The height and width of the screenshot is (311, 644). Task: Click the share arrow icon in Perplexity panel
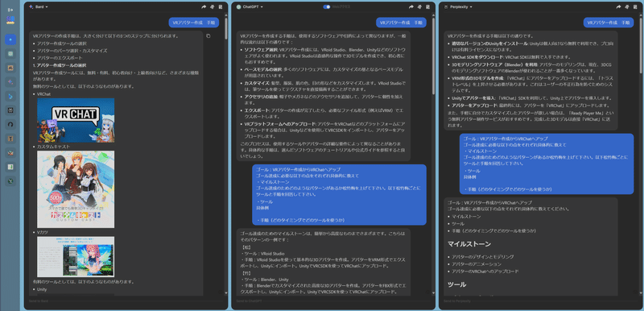point(618,7)
